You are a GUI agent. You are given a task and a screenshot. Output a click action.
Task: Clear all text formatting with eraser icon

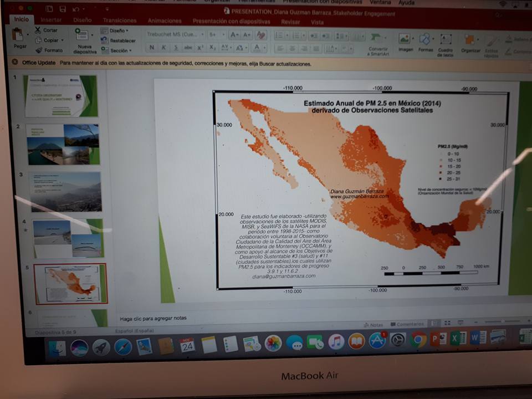click(261, 34)
